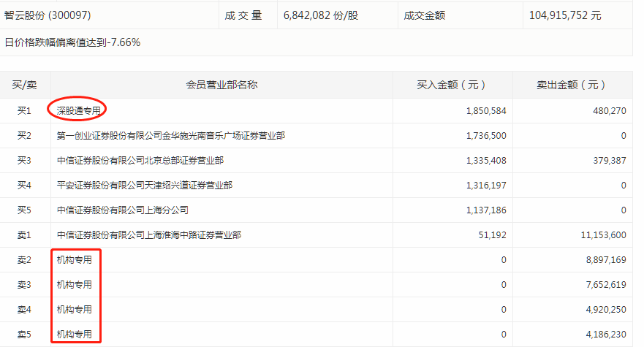Screen dimensions: 644x347
Task: Select sell amount 7,652,619
Action: point(606,285)
